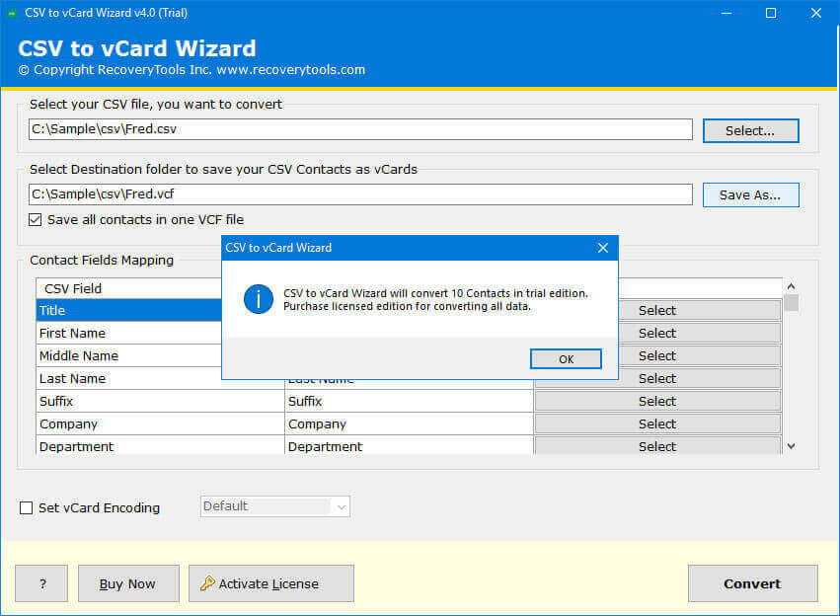The image size is (840, 616).
Task: Open the Default encoding dropdown
Action: pyautogui.click(x=274, y=506)
